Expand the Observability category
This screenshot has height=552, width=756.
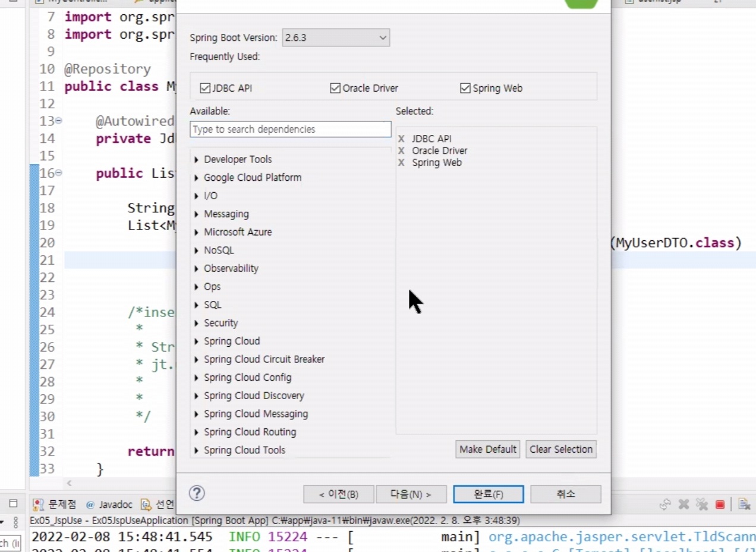click(x=196, y=268)
